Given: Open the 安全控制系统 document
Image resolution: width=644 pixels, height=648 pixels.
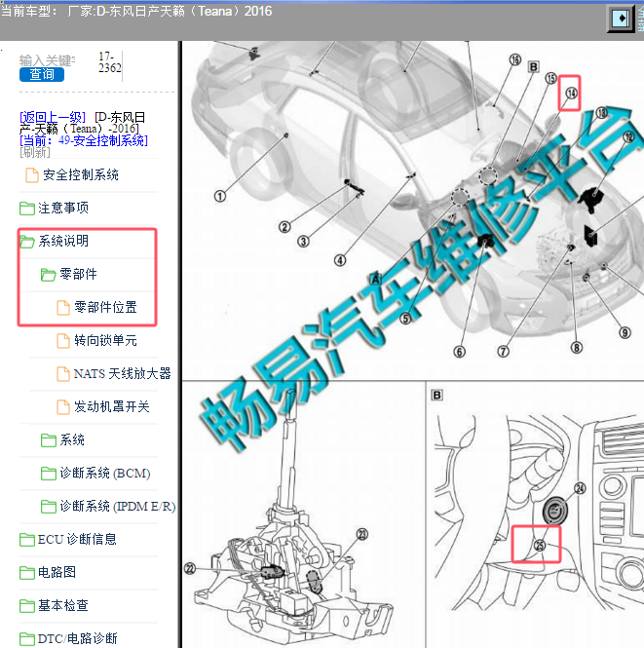Looking at the screenshot, I should [81, 174].
